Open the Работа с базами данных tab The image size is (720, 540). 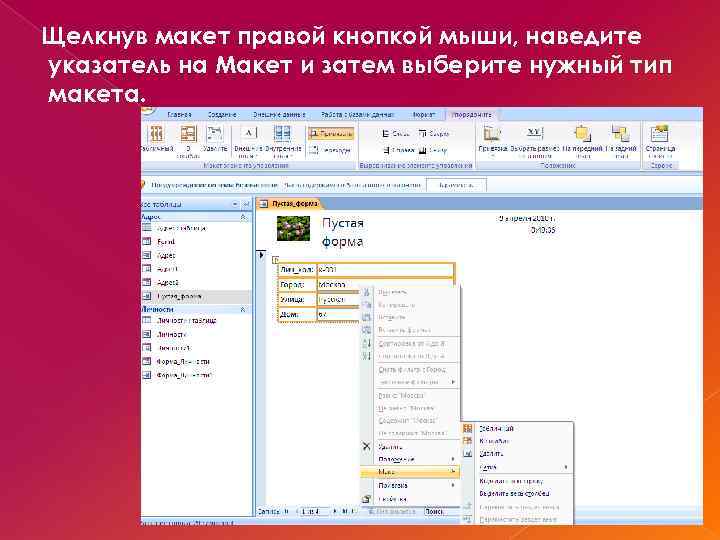click(x=357, y=114)
